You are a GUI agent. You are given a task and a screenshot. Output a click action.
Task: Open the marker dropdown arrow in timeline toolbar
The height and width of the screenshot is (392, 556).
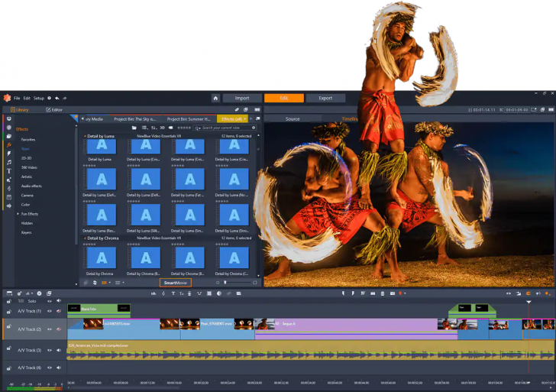point(405,293)
